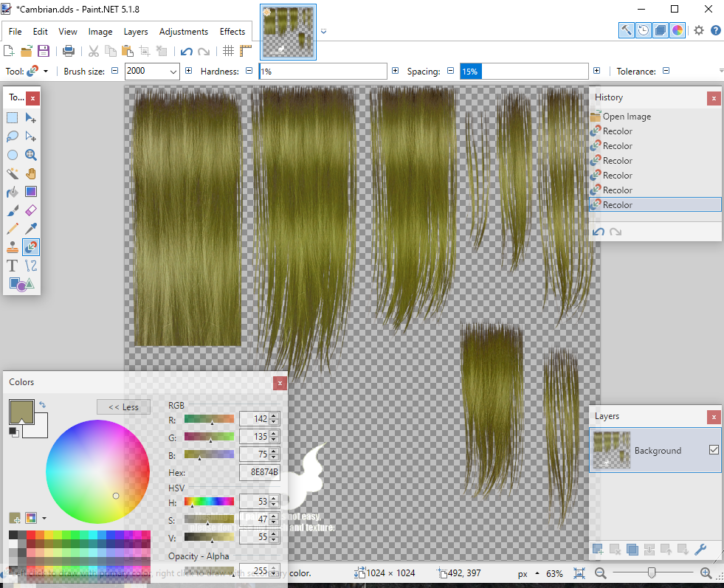Select the Ellipse Select tool
The width and height of the screenshot is (724, 588).
tap(13, 155)
